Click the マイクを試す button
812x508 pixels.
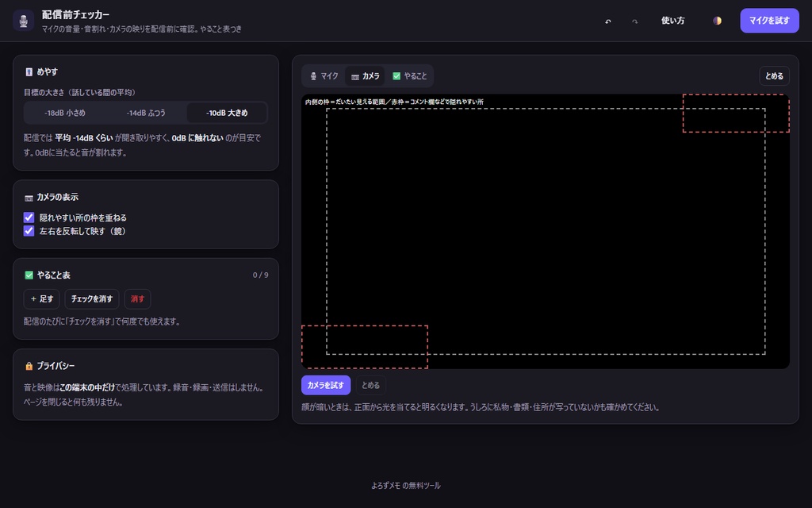click(x=769, y=21)
